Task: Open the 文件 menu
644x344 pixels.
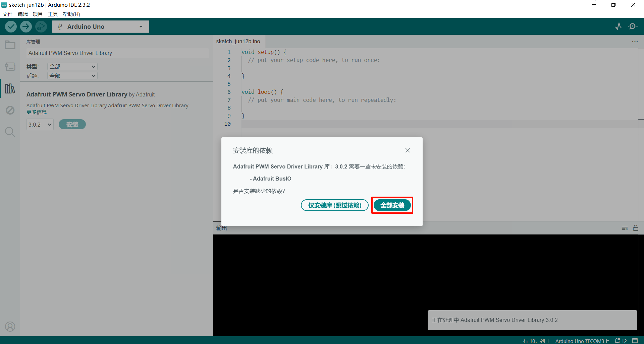Action: coord(7,14)
